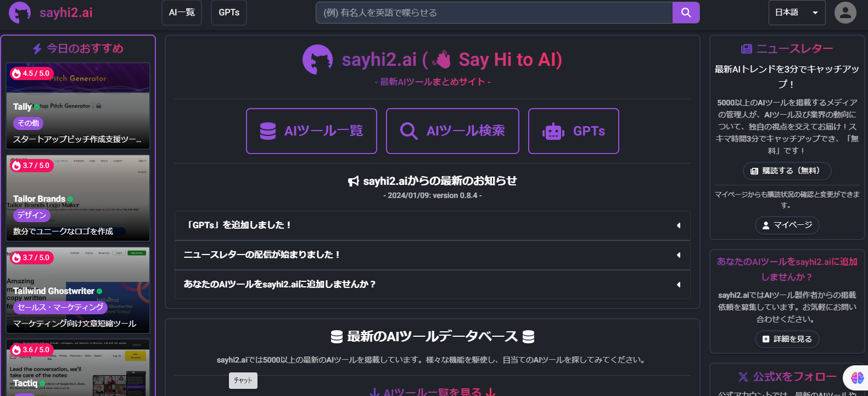This screenshot has height=396, width=868.
Task: Open the 日本語 language dropdown
Action: tap(797, 13)
